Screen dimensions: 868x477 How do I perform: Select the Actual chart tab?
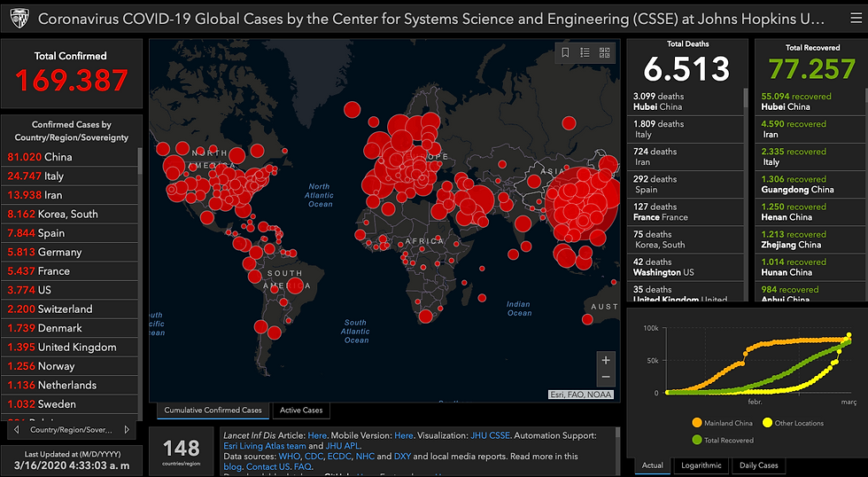click(652, 465)
